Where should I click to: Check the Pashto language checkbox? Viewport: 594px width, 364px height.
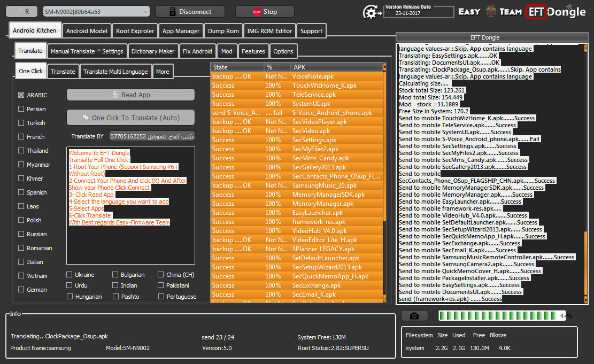point(115,297)
